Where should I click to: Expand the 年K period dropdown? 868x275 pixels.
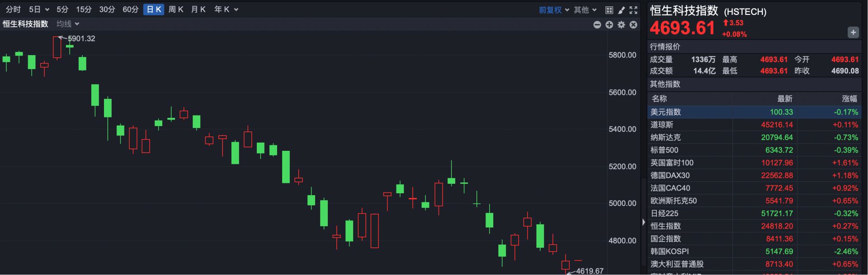(x=226, y=9)
